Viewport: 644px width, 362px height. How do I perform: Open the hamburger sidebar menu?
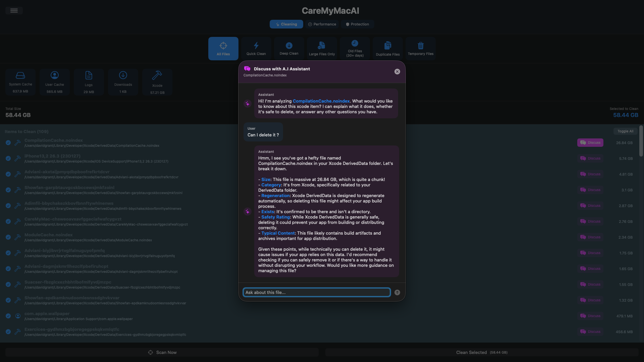14,10
